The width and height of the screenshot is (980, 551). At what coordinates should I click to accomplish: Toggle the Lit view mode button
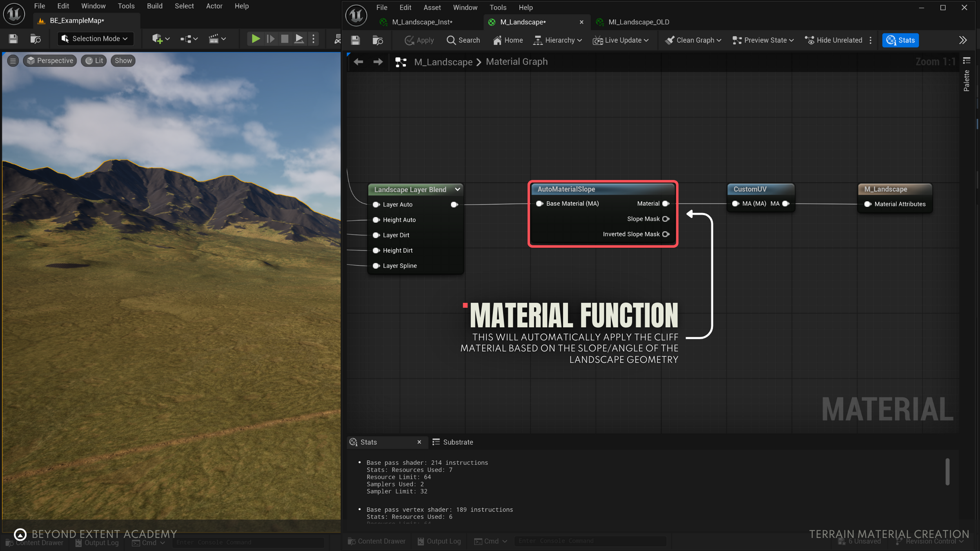94,61
